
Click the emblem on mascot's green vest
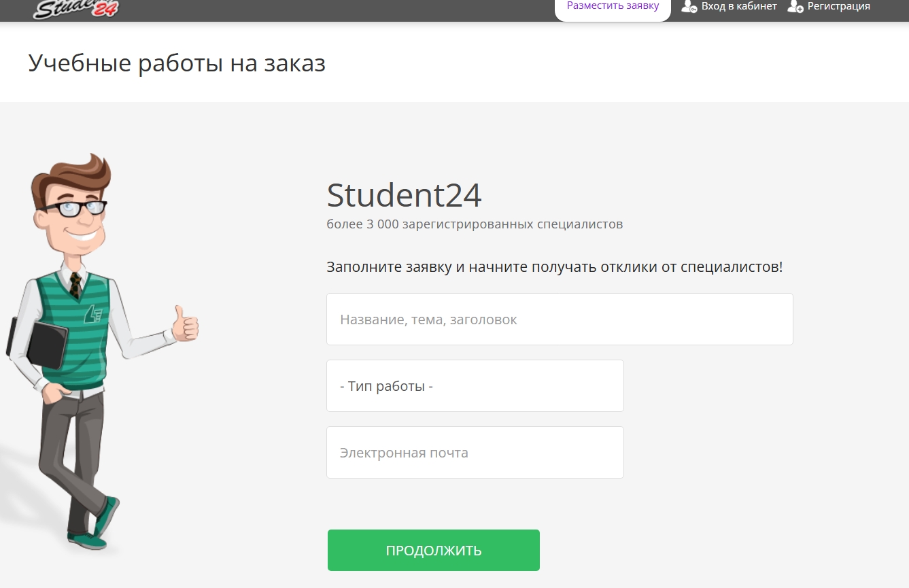pos(92,314)
